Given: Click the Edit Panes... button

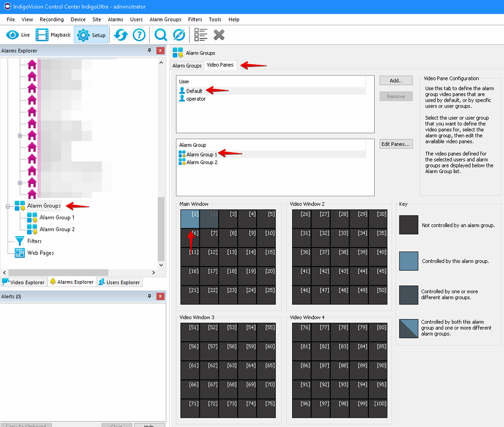Looking at the screenshot, I should tap(396, 144).
